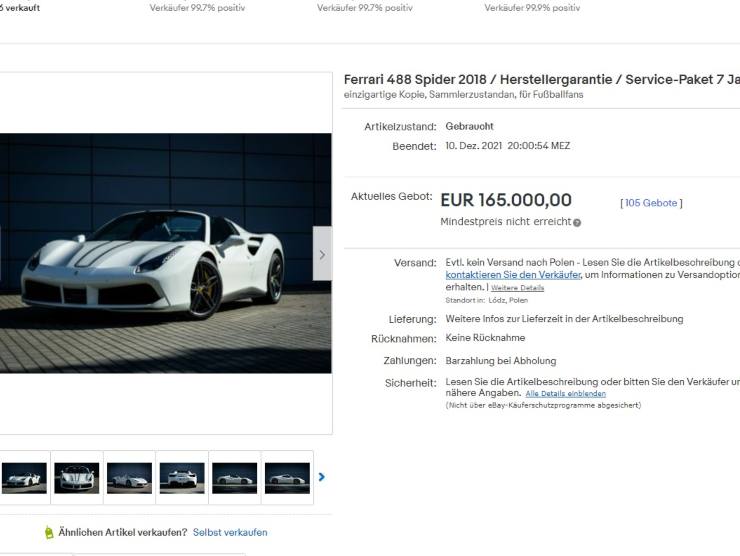Click the previous image arrow on main photo
This screenshot has height=556, width=740.
[0, 253]
